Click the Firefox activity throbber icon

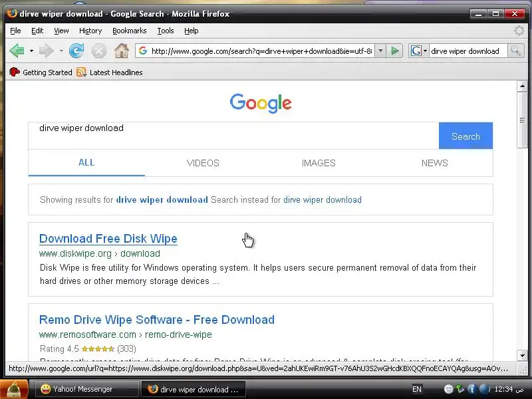pyautogui.click(x=519, y=31)
